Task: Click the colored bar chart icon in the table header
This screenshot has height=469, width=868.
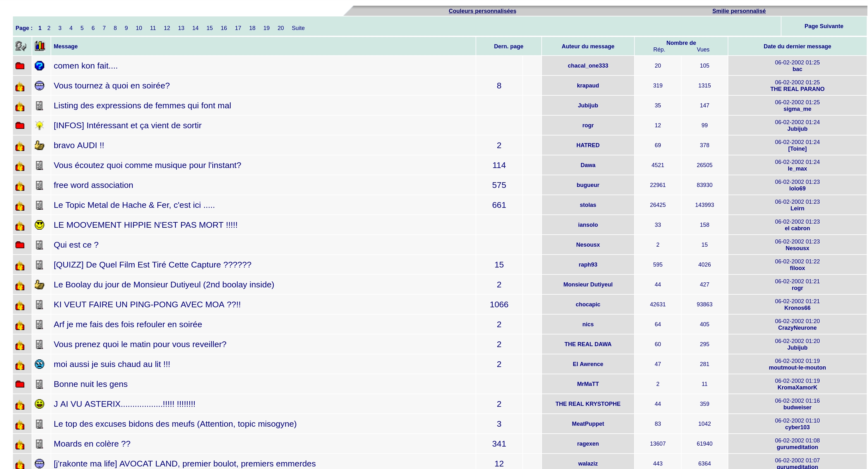Action: [40, 46]
